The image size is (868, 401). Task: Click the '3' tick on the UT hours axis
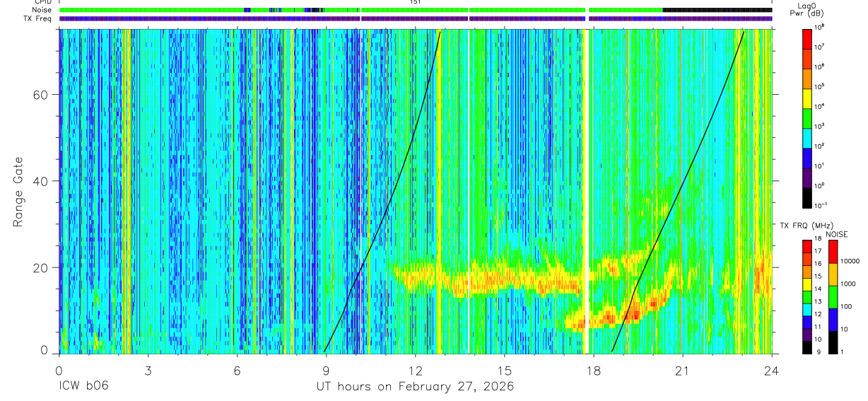[148, 370]
